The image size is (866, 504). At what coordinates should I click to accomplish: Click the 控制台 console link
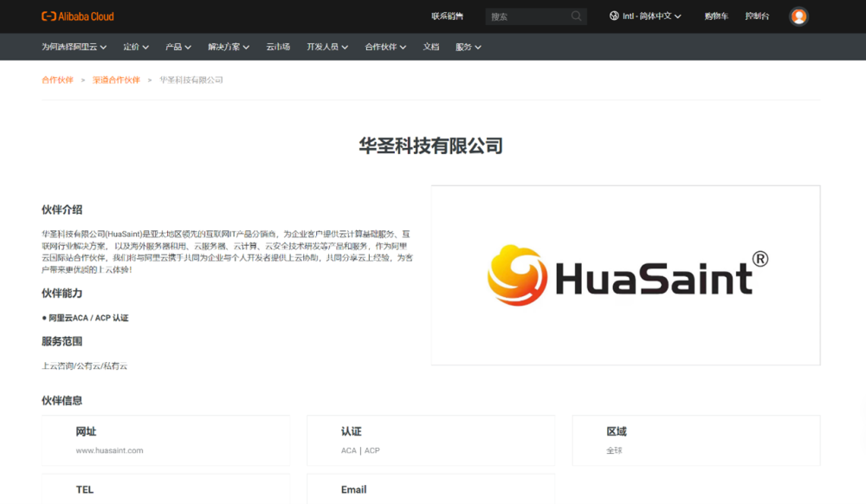(757, 16)
